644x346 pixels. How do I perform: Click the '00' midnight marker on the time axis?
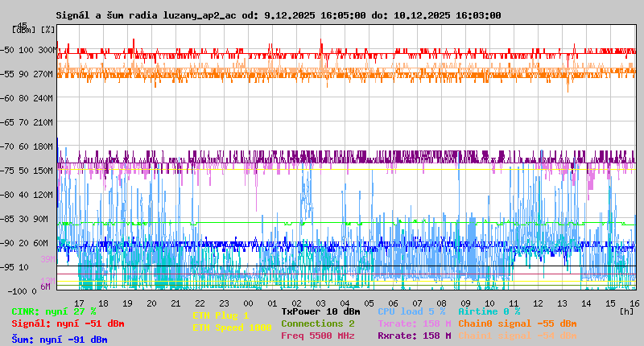coord(249,303)
